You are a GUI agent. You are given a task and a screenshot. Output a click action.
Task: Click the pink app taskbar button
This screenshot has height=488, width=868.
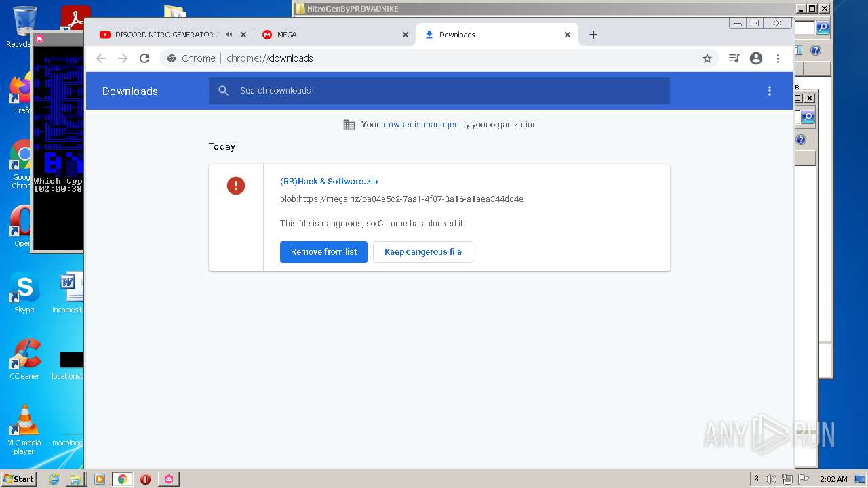click(x=168, y=479)
